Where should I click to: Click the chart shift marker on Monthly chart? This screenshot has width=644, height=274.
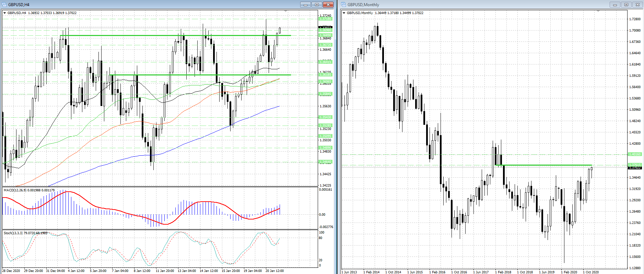(x=598, y=12)
